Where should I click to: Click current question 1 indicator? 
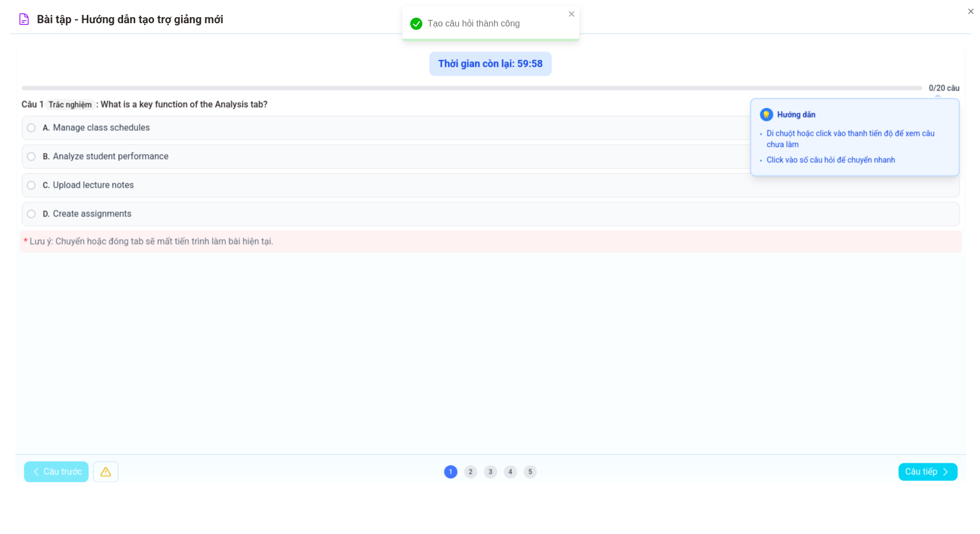click(x=451, y=472)
